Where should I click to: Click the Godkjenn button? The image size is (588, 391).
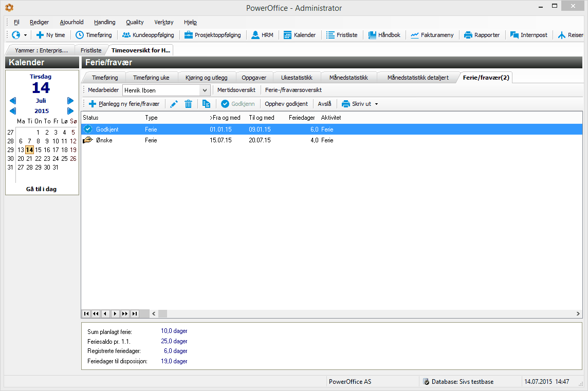click(x=238, y=104)
